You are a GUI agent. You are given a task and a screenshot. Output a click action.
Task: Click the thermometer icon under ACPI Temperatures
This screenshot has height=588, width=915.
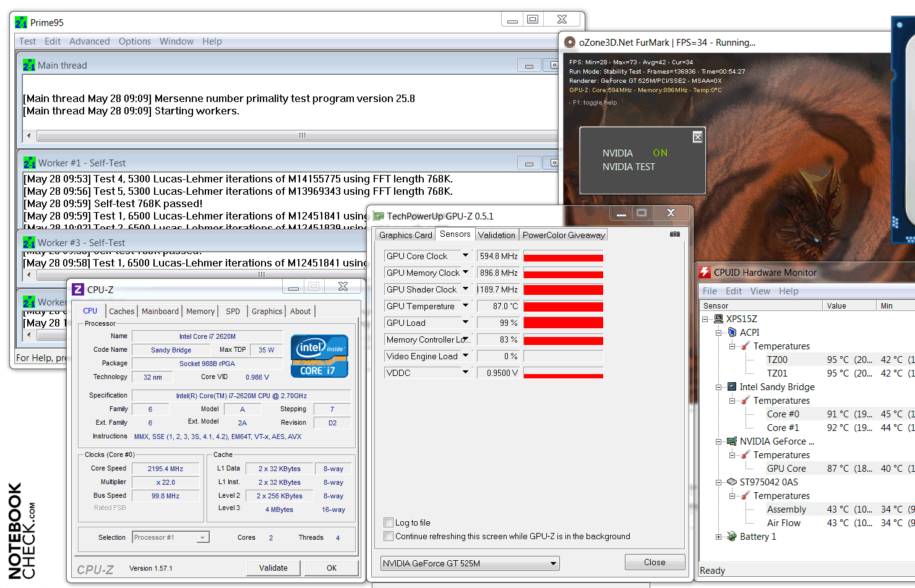point(746,346)
